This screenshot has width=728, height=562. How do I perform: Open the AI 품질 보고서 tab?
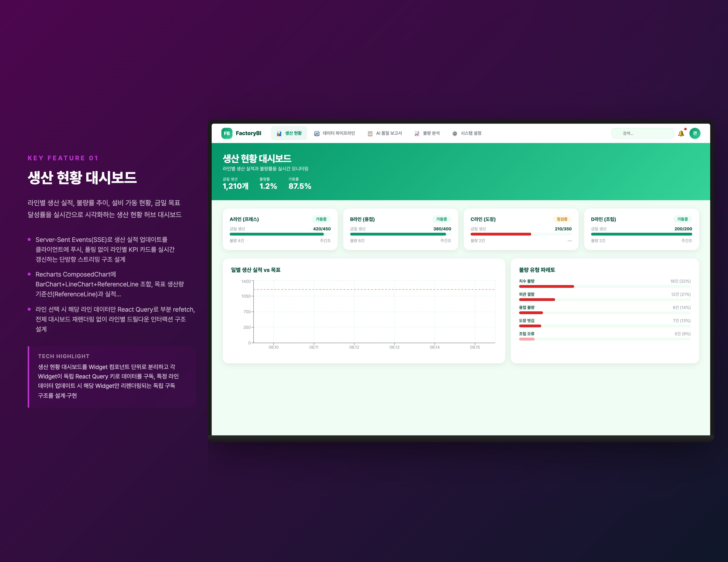click(389, 133)
